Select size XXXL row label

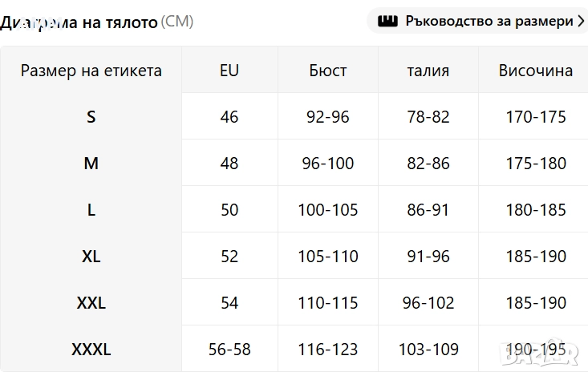point(91,350)
